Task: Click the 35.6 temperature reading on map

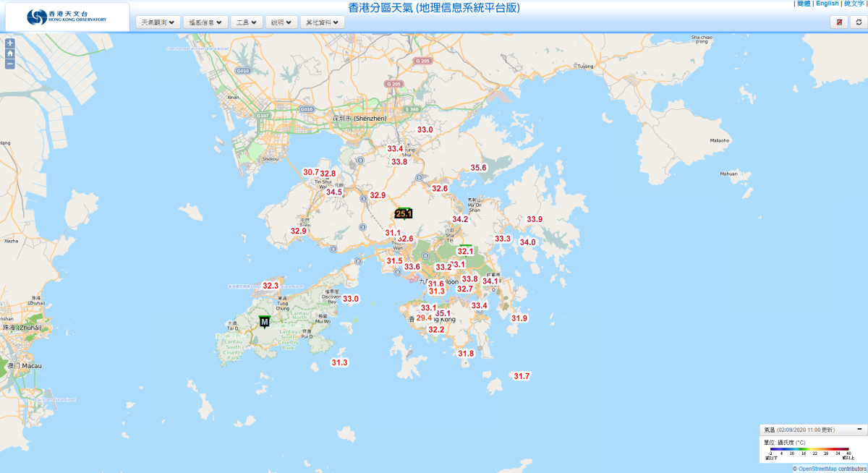Action: (479, 168)
